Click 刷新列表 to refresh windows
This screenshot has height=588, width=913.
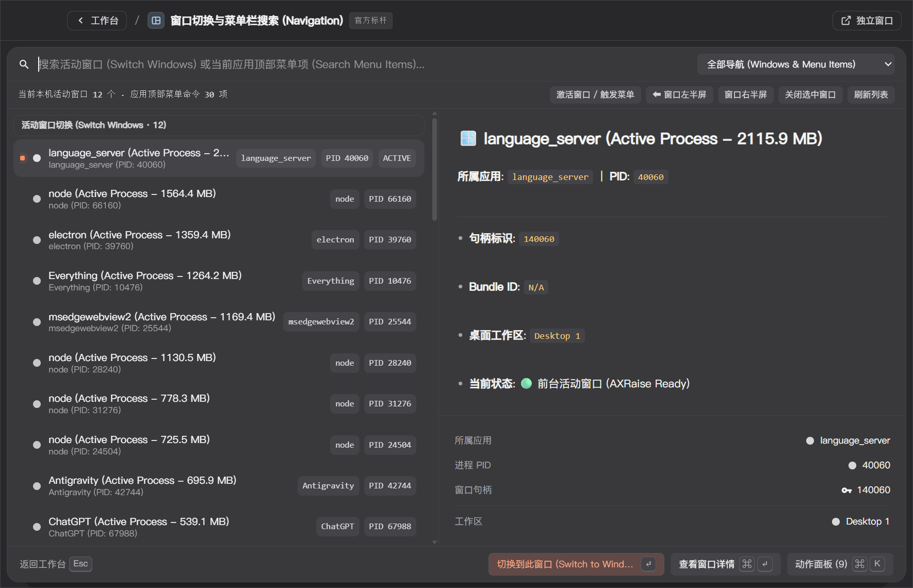tap(871, 94)
